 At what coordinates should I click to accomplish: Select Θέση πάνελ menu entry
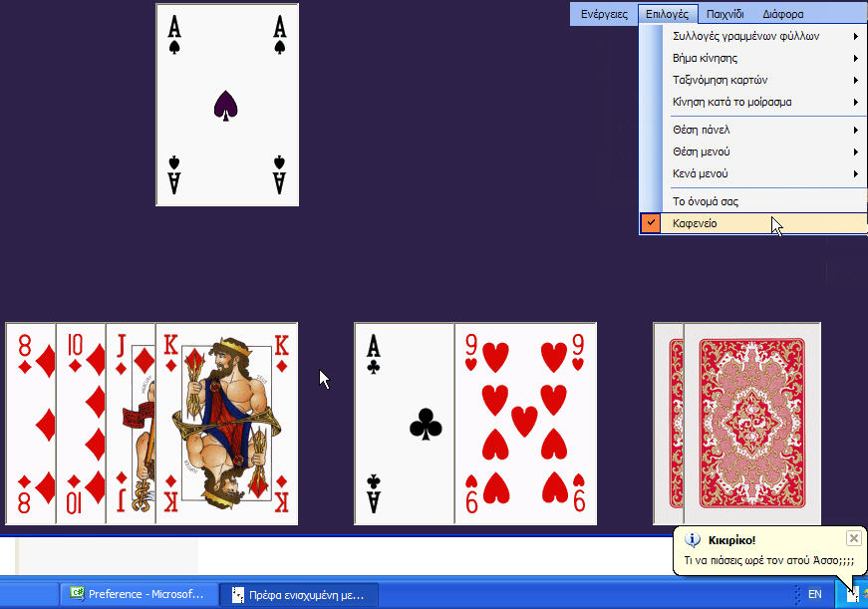[x=753, y=130]
